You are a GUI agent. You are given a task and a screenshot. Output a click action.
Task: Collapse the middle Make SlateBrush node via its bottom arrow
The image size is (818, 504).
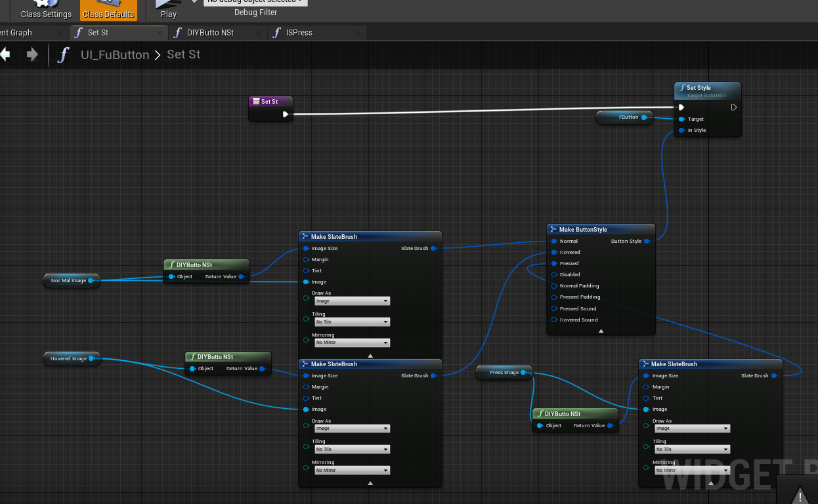[370, 482]
